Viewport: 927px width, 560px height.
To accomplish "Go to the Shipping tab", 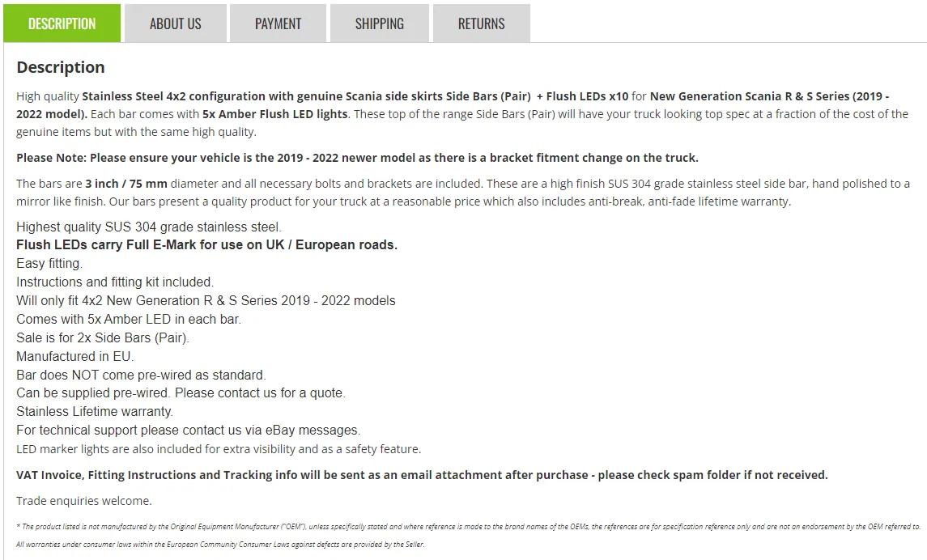I will 380,23.
